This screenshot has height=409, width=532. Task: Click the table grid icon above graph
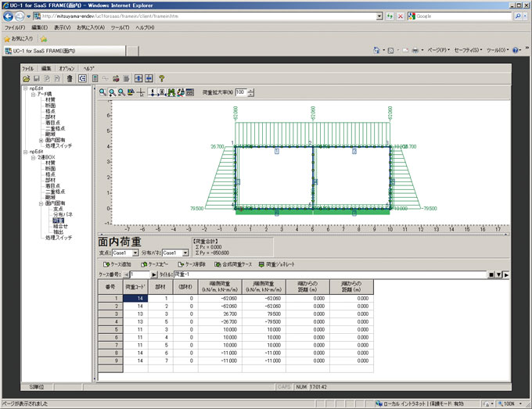pos(189,92)
